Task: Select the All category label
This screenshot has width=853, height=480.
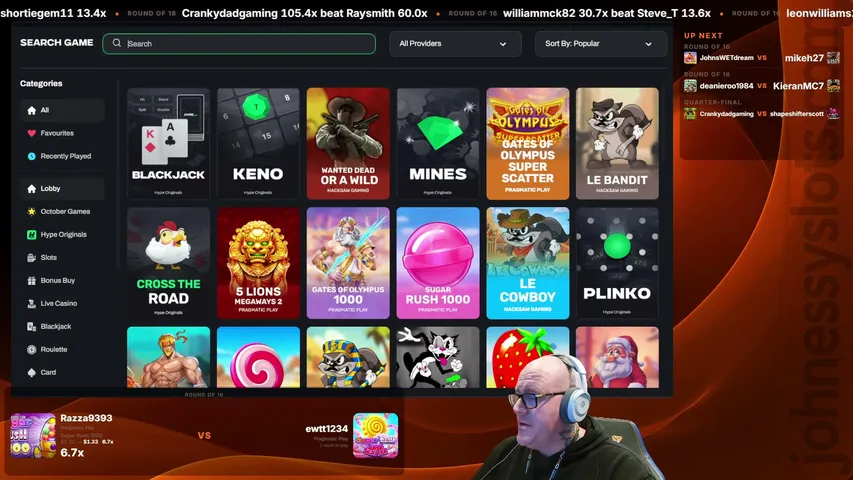Action: (x=45, y=110)
